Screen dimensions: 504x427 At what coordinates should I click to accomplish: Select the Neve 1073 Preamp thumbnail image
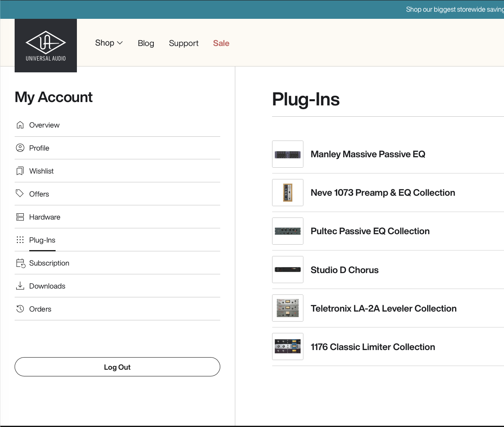click(288, 193)
